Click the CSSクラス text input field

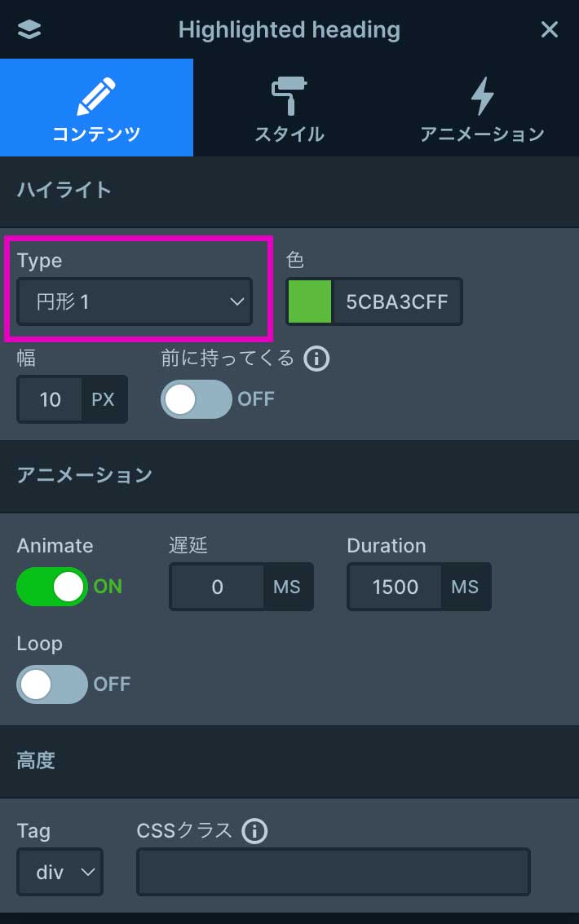pos(333,873)
